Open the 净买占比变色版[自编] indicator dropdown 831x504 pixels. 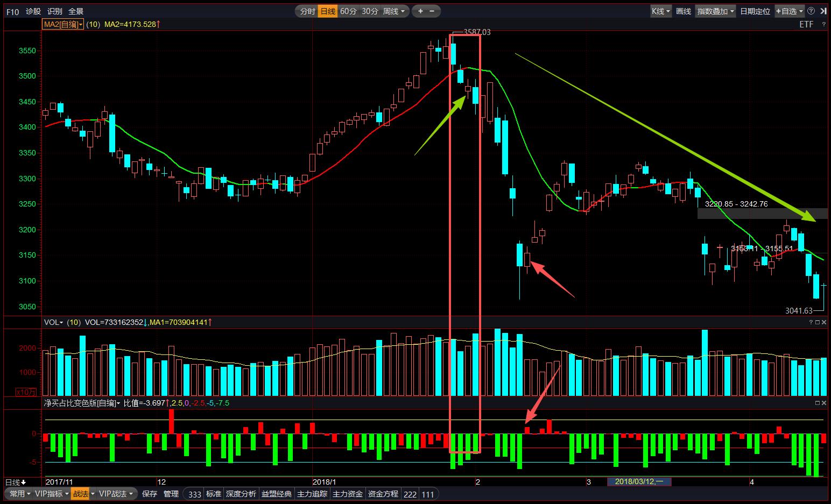point(82,403)
